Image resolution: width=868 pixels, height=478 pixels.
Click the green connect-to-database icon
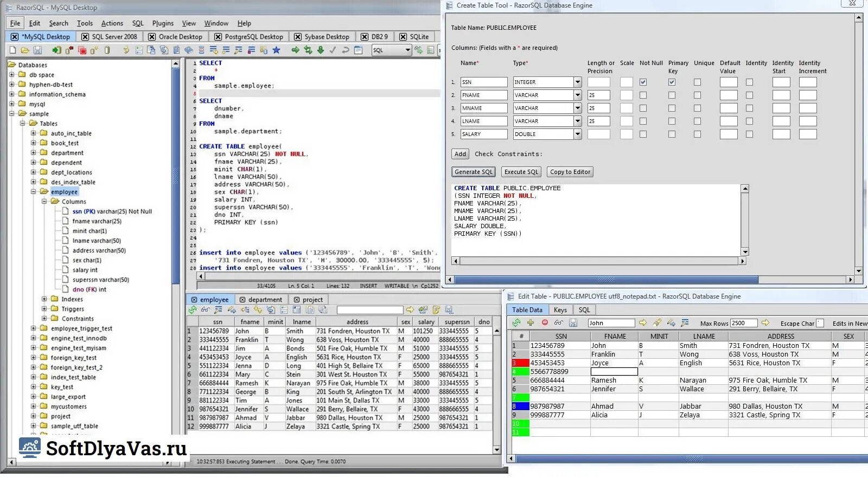click(56, 50)
